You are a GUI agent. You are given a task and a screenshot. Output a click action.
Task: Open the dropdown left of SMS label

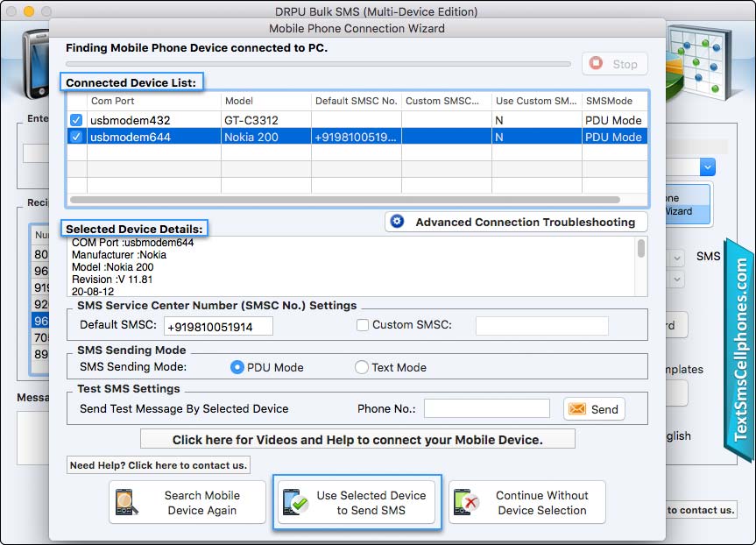[677, 258]
